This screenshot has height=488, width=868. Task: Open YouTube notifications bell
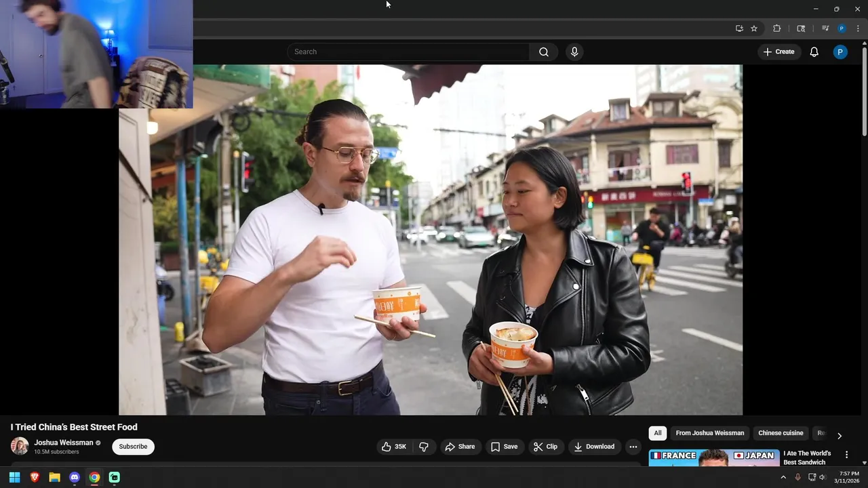coord(814,52)
